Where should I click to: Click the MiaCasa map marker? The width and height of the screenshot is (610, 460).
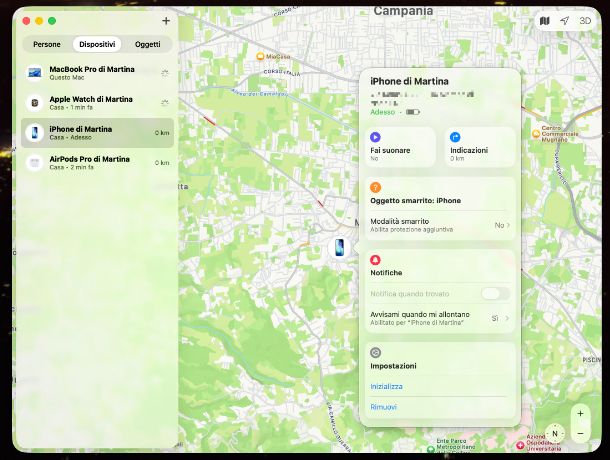(260, 56)
